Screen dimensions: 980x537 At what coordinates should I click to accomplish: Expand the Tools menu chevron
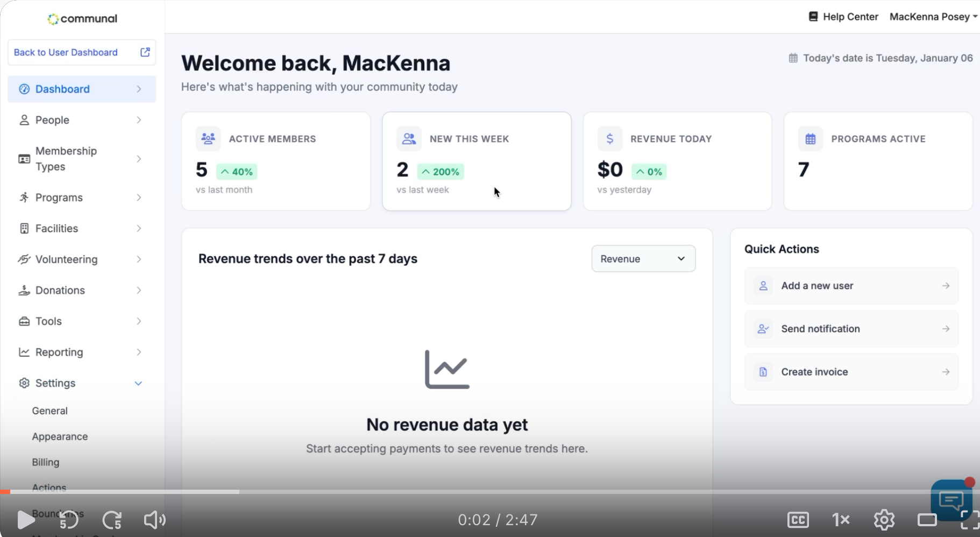[x=139, y=321]
